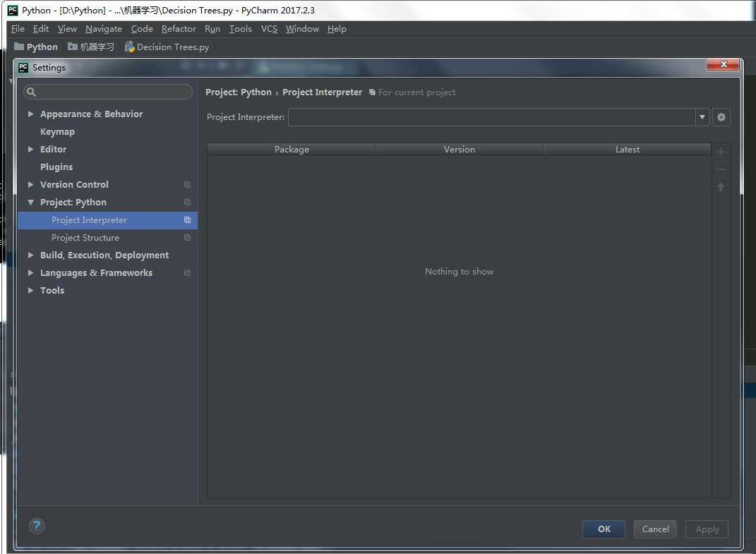Viewport: 756px width, 554px height.
Task: Click the PyCharm logo in main title bar
Action: (13, 10)
